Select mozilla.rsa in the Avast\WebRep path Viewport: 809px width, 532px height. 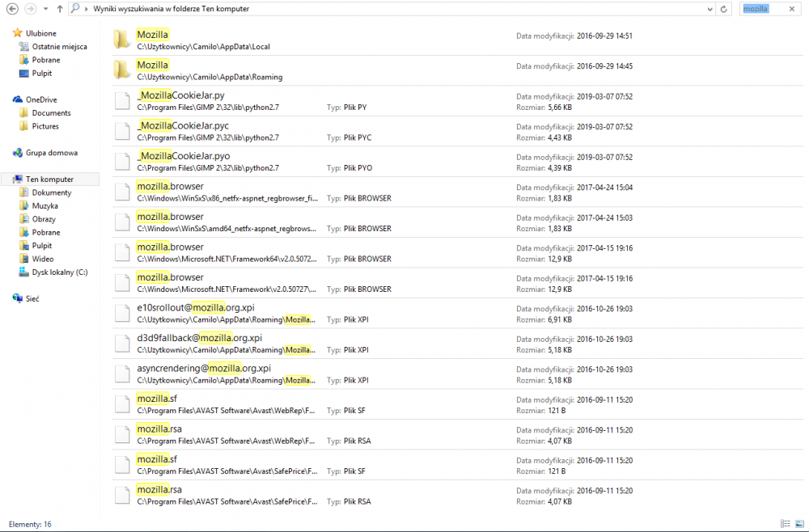457,434
